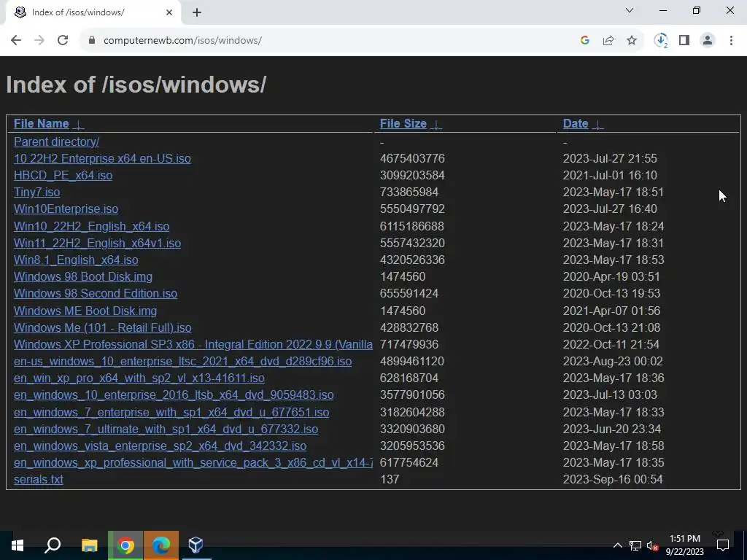Viewport: 747px width, 560px height.
Task: Click the share page icon
Action: coord(608,41)
